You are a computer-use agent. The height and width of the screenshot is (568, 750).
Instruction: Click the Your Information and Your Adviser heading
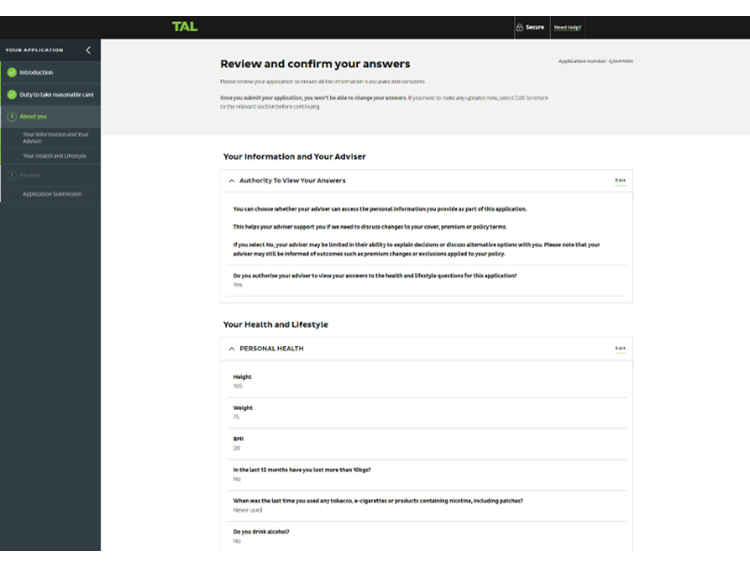click(294, 156)
